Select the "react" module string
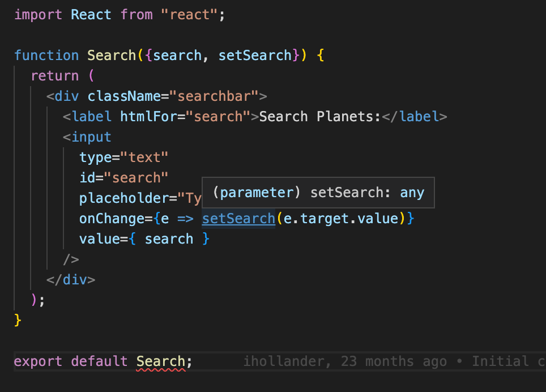The width and height of the screenshot is (546, 392). pos(190,14)
